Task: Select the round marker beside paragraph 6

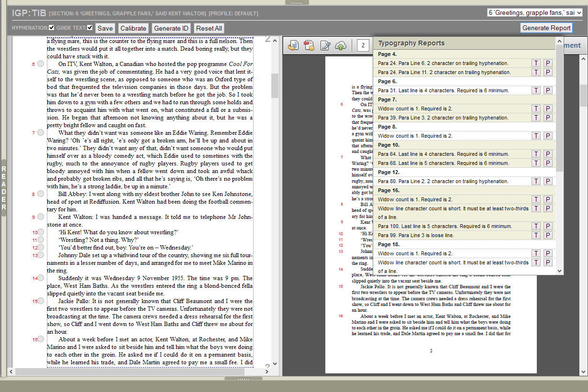Action: click(x=41, y=64)
